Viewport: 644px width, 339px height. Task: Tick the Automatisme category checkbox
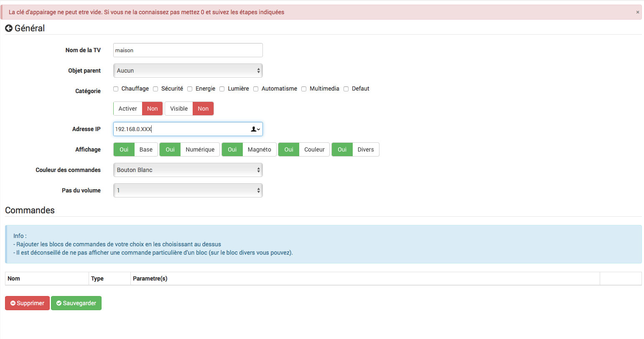coord(256,89)
